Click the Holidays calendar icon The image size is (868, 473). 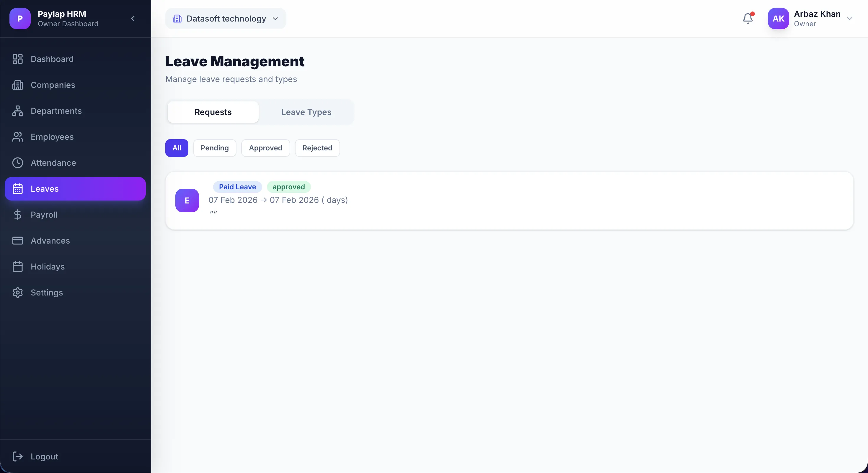pos(17,267)
